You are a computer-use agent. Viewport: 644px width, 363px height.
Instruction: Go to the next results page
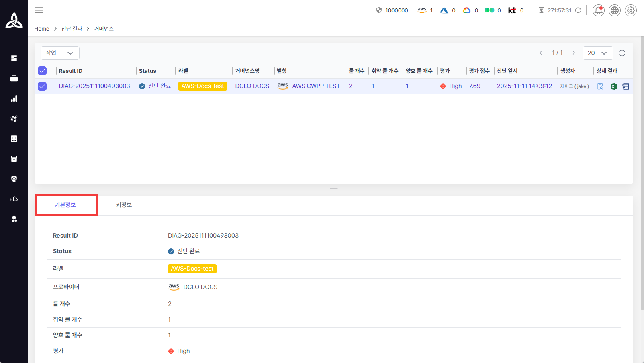tap(574, 53)
